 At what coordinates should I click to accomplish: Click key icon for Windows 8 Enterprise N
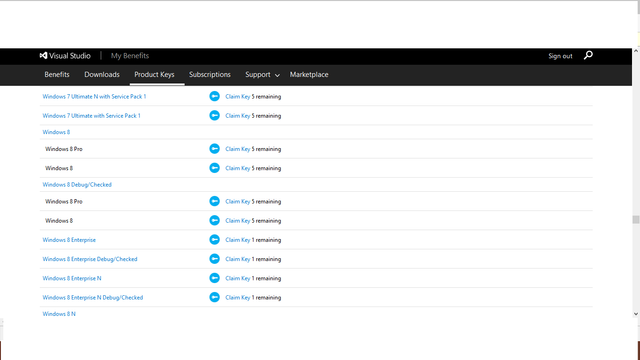point(214,278)
